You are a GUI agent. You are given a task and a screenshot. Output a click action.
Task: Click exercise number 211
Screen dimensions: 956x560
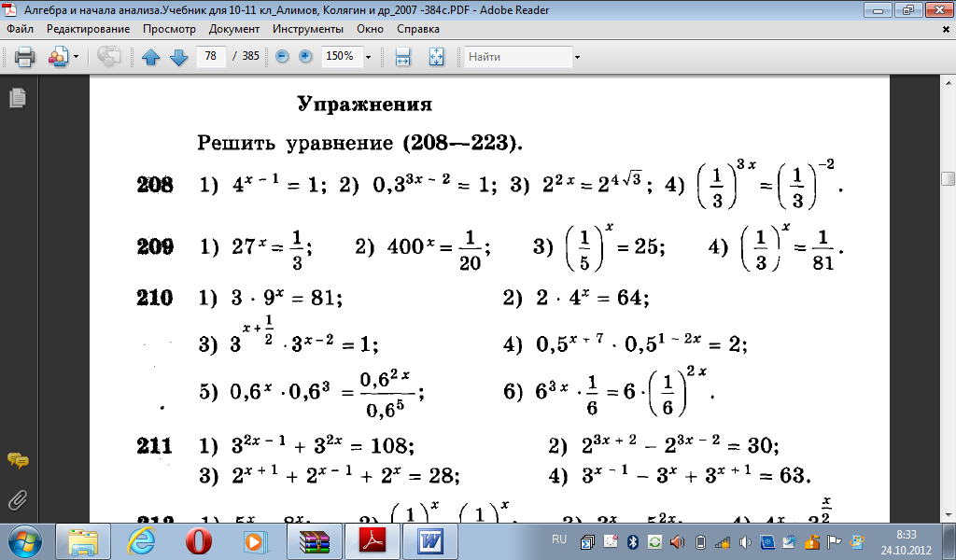pyautogui.click(x=155, y=446)
